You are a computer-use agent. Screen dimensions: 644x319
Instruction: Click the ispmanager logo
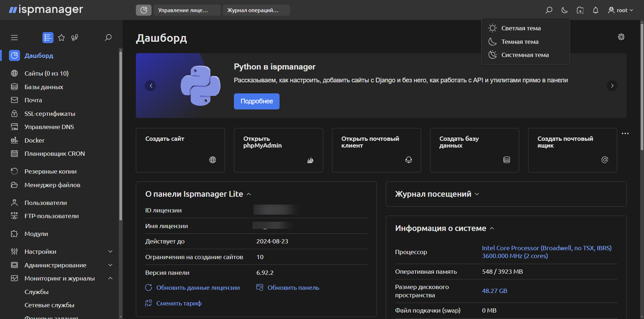coord(46,10)
